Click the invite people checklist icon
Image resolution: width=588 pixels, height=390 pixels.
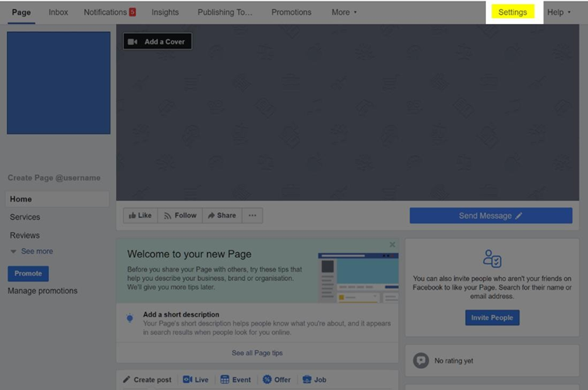point(492,258)
